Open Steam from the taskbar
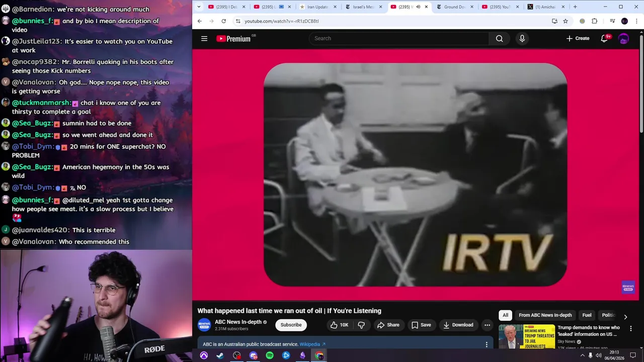This screenshot has width=644, height=362. [x=220, y=355]
